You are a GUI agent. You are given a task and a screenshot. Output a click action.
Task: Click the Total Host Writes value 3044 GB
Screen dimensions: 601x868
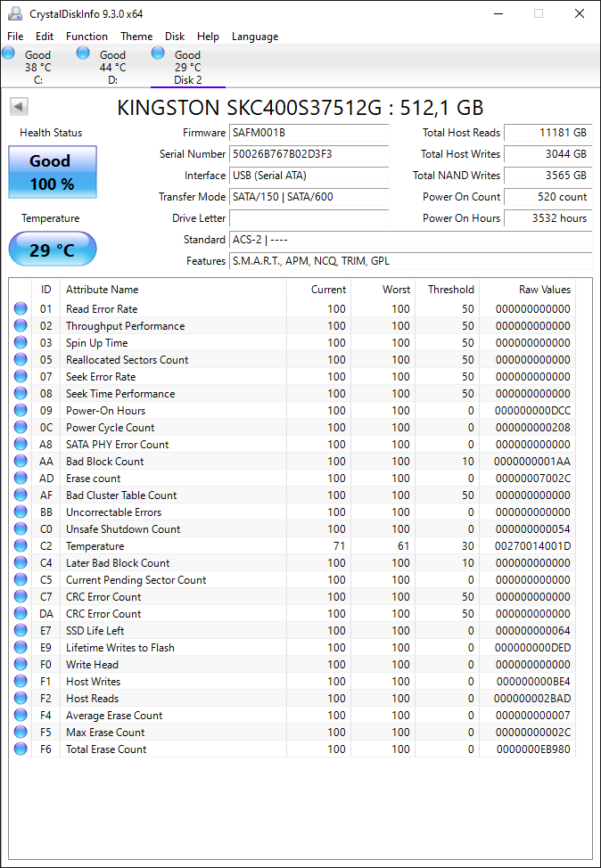pos(547,154)
